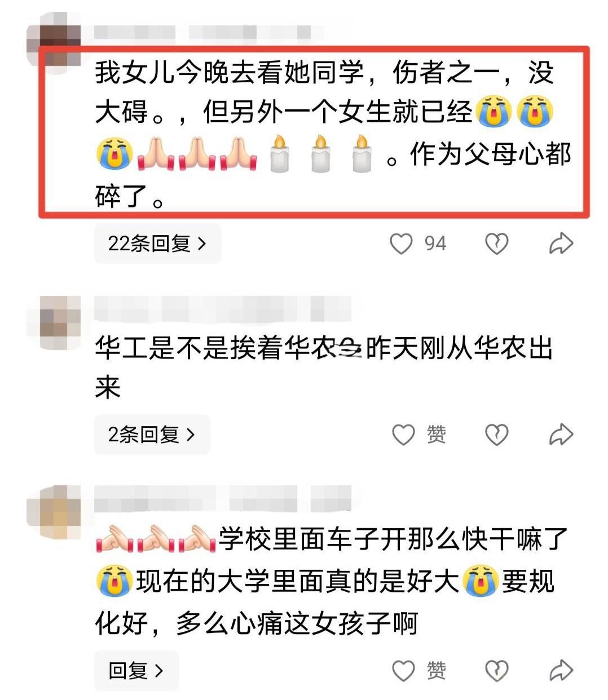Expand the 22条回复 replies
Viewport: 608px width, 700px height.
157,243
